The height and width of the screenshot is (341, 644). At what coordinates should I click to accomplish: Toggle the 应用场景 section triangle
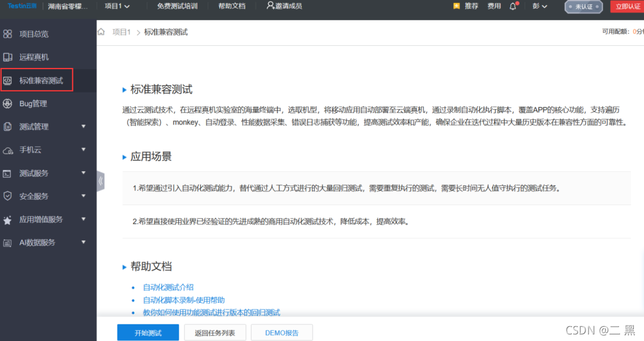[125, 157]
